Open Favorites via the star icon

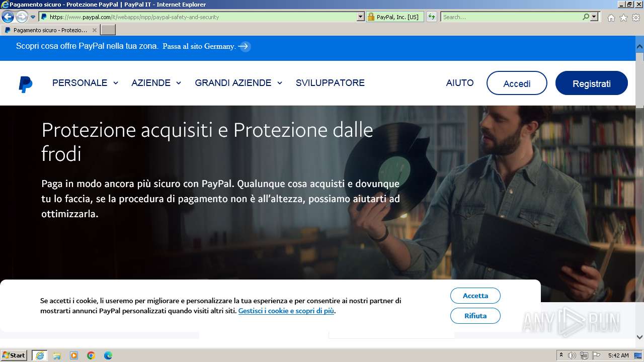click(623, 18)
